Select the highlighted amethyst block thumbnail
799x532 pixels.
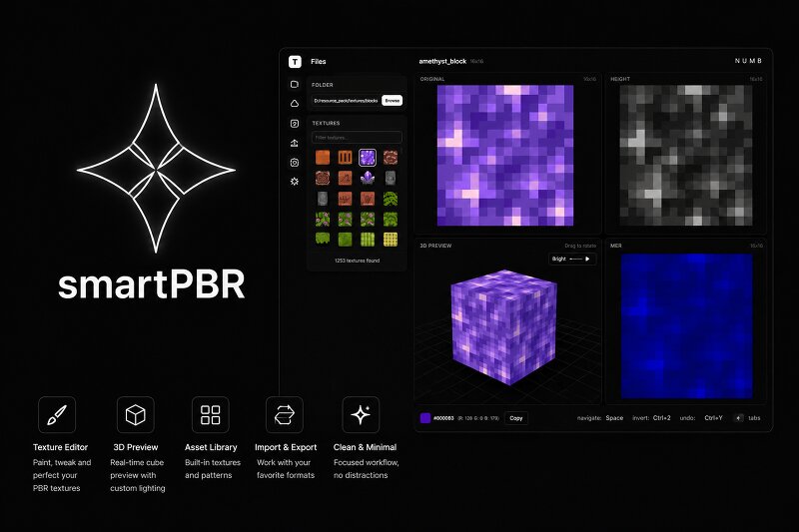[x=368, y=158]
